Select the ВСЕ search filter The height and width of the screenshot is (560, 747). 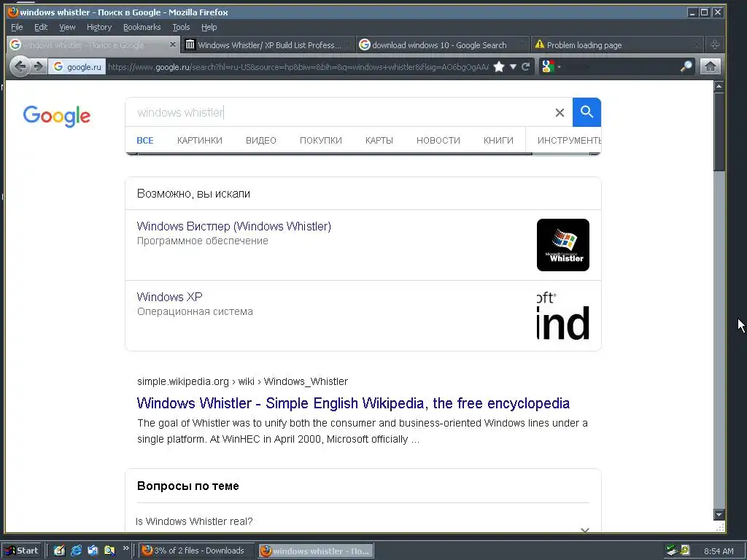point(145,141)
